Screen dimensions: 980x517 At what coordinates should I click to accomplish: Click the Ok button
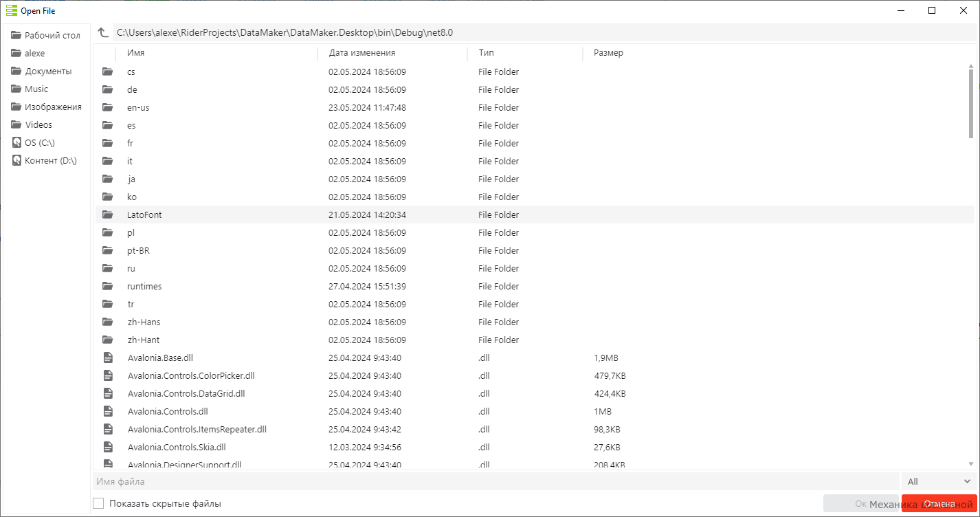point(861,503)
